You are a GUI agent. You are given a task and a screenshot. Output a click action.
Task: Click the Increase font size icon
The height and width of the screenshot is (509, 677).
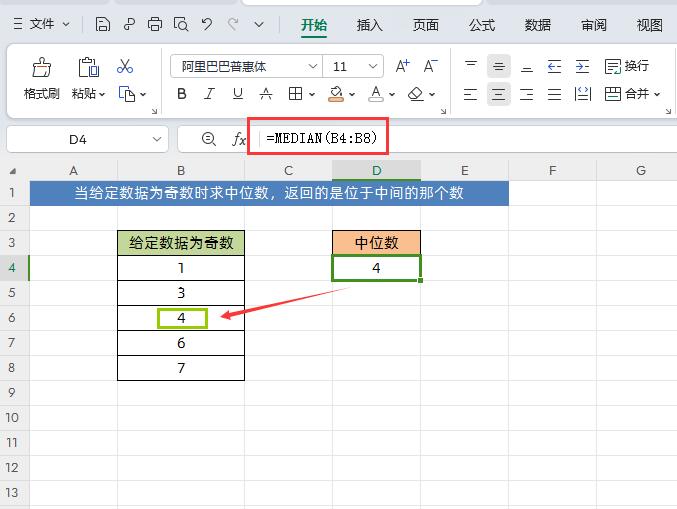click(x=402, y=66)
